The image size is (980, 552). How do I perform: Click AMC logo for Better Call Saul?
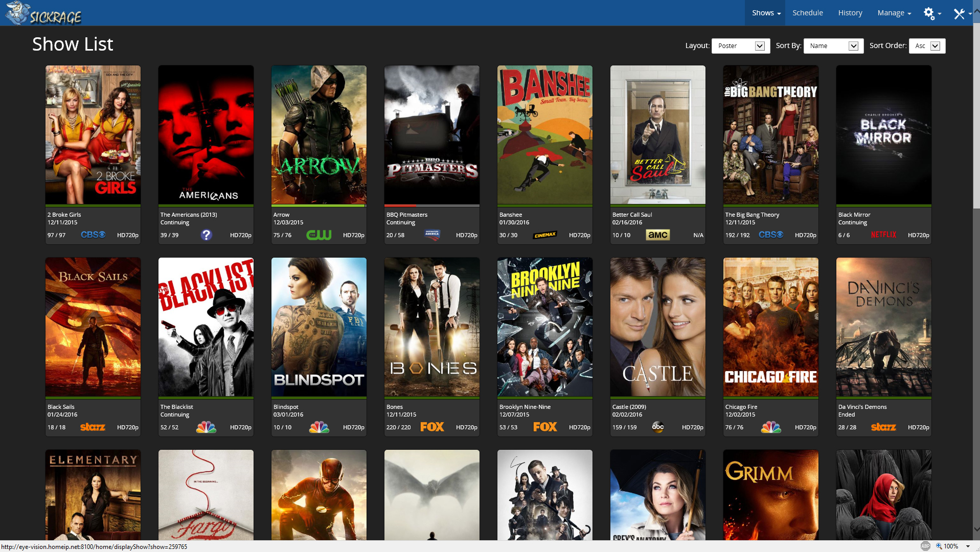coord(658,235)
